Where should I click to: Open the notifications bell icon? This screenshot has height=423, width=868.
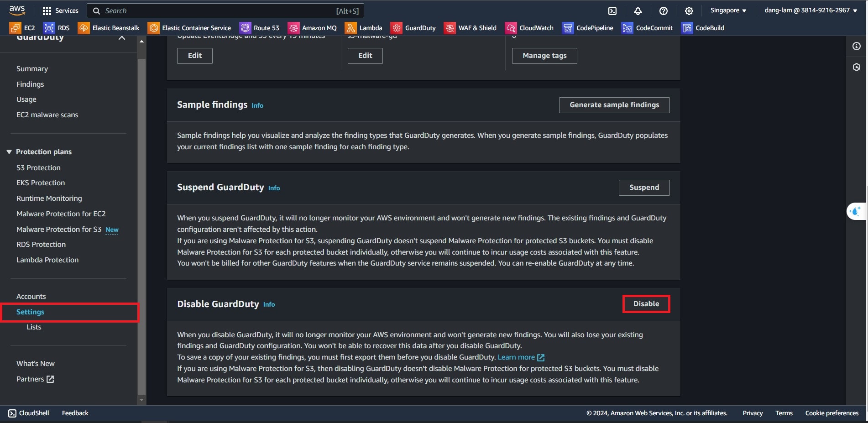[x=638, y=11]
